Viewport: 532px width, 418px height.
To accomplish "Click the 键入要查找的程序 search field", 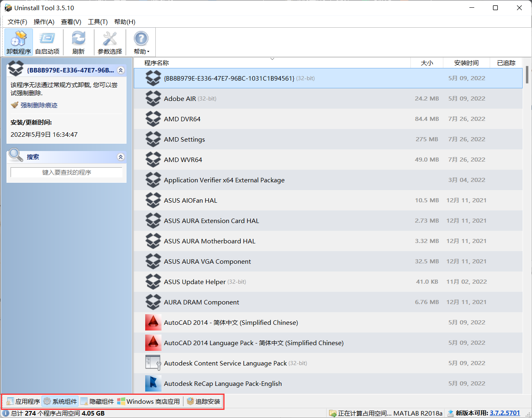I will pos(66,172).
